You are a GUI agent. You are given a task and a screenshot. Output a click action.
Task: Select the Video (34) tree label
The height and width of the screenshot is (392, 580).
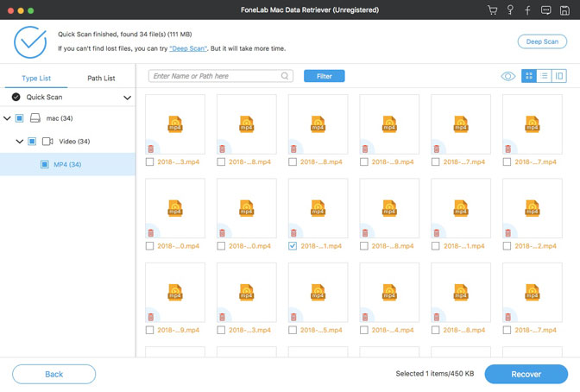point(74,142)
